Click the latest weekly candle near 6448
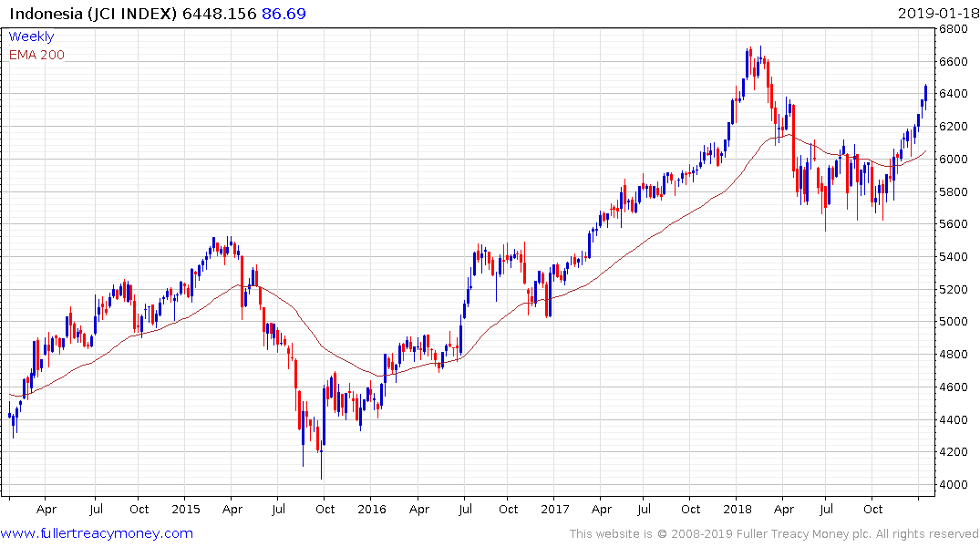Image resolution: width=980 pixels, height=547 pixels. point(925,95)
